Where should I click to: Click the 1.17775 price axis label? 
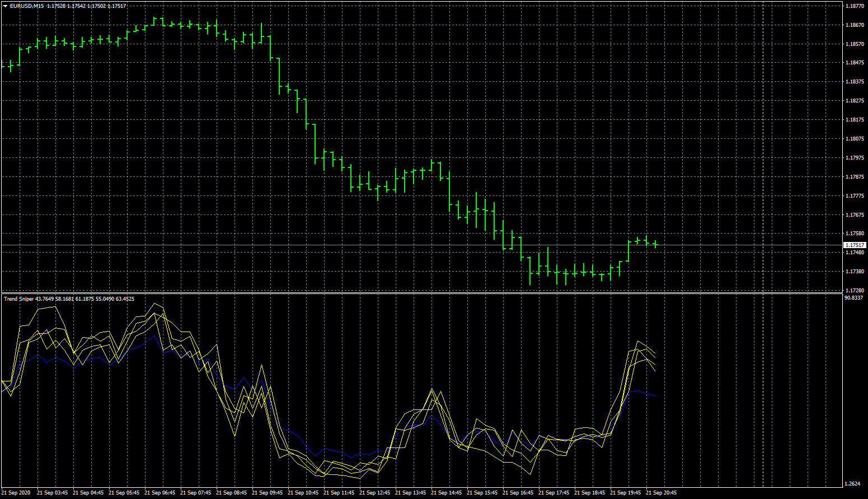pos(854,196)
